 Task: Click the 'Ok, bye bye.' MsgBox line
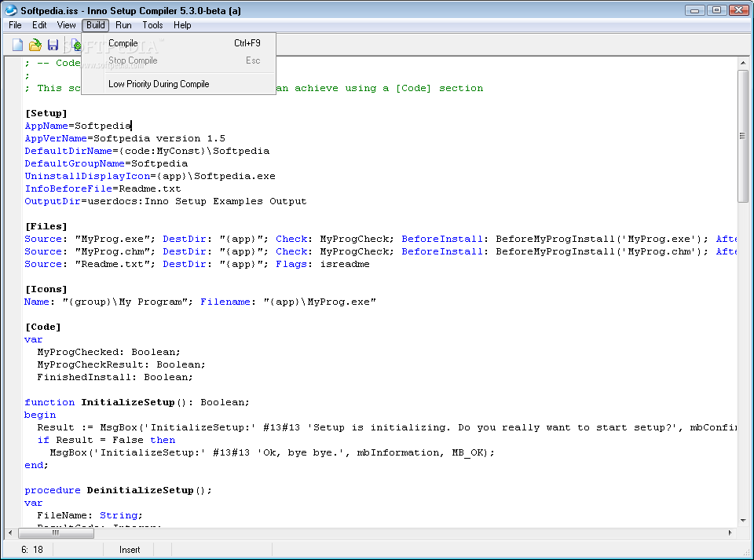[x=273, y=452]
